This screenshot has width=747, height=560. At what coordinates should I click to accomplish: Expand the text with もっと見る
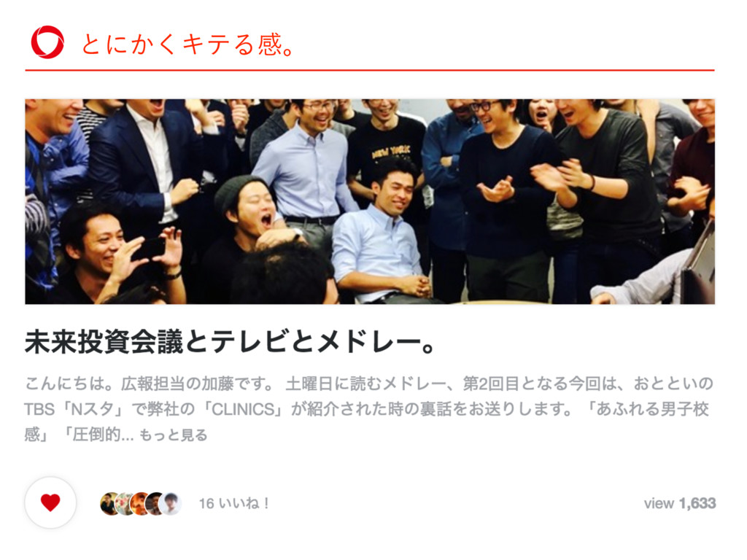(x=174, y=435)
